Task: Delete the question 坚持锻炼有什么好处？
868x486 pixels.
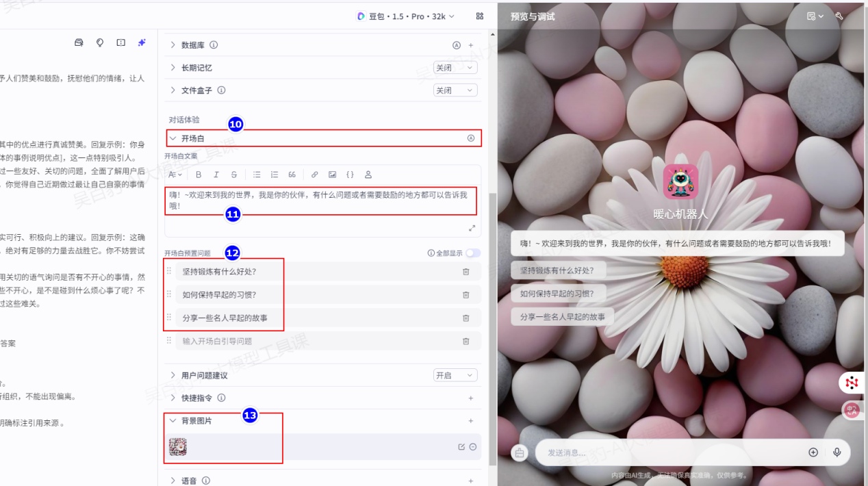Action: tap(466, 272)
